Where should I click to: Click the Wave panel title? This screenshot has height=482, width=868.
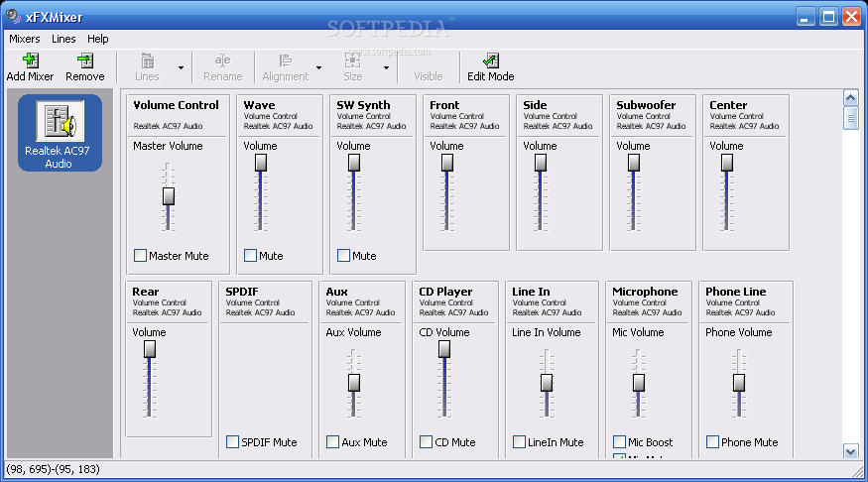pos(259,105)
